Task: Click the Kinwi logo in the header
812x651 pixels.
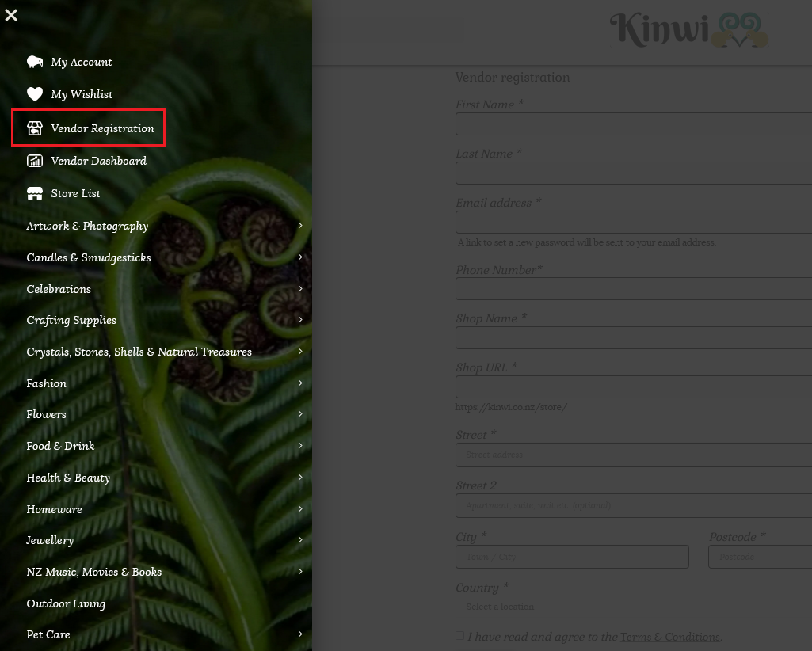Action: click(x=688, y=30)
